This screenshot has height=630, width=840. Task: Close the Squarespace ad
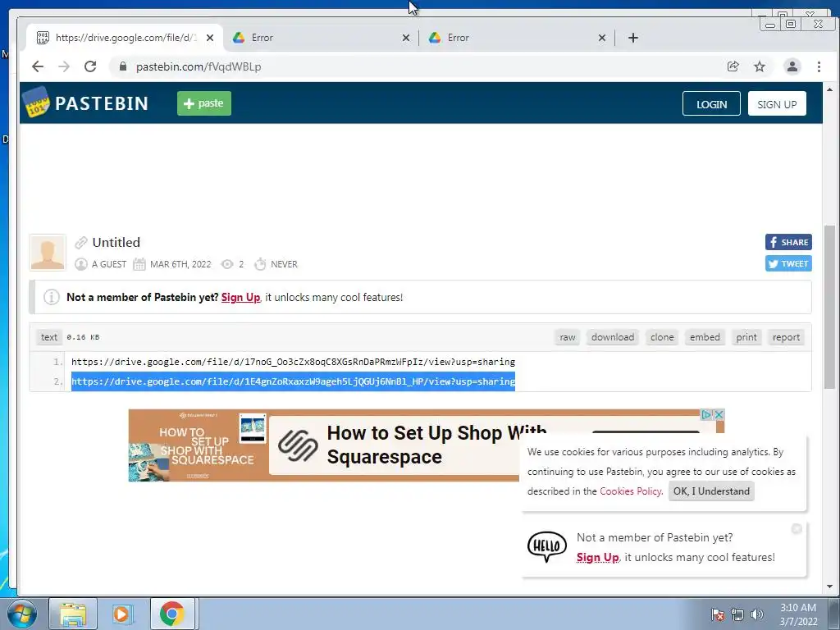coord(719,414)
